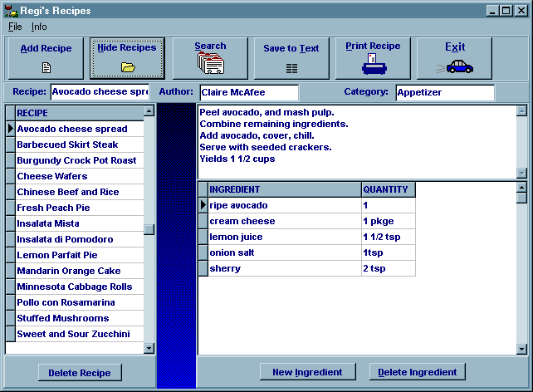The image size is (533, 392).
Task: Click the Recipe name input field
Action: 100,92
